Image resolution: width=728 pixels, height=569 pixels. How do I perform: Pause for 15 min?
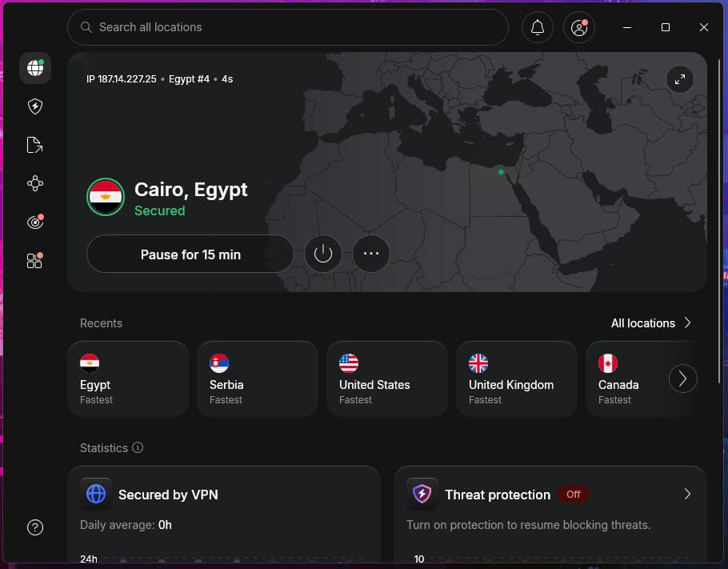[x=190, y=254]
